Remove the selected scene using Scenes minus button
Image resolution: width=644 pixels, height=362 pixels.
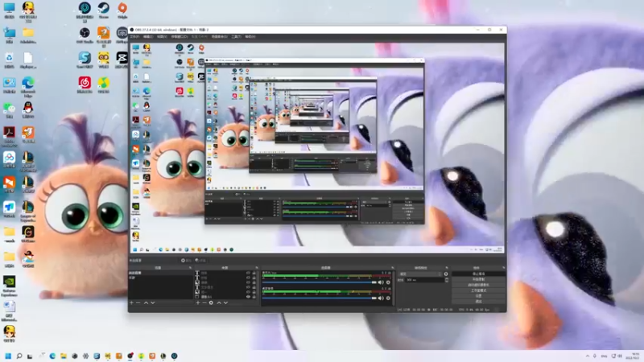138,303
